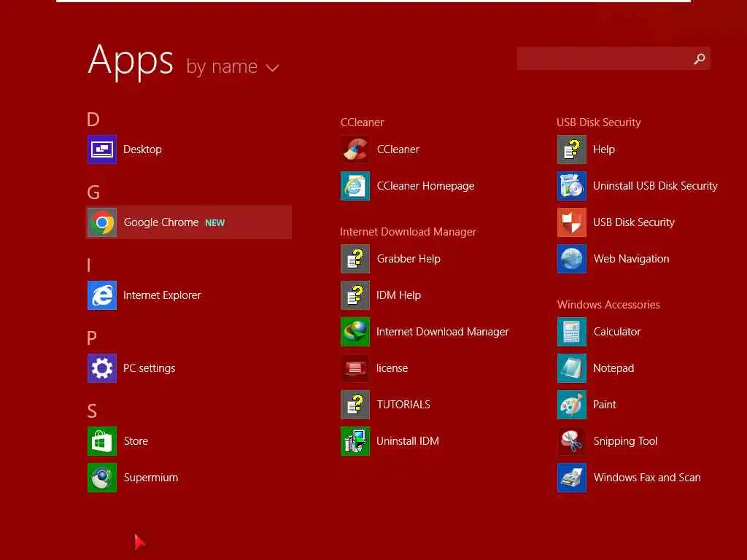The image size is (747, 560).
Task: Launch the Internet Download Manager app icon
Action: [x=355, y=332]
